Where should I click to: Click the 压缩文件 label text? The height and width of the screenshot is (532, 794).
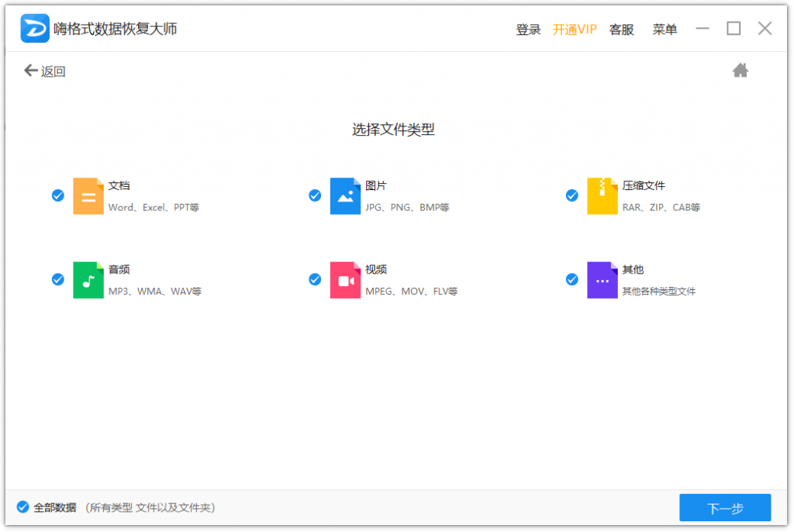[644, 185]
